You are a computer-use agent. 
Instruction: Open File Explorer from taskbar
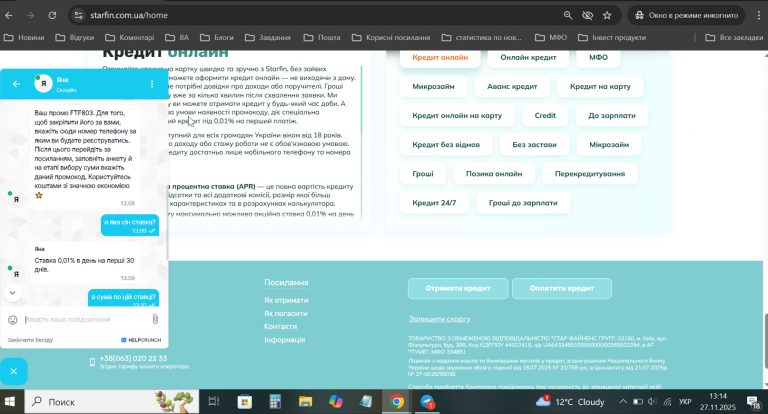pos(305,402)
